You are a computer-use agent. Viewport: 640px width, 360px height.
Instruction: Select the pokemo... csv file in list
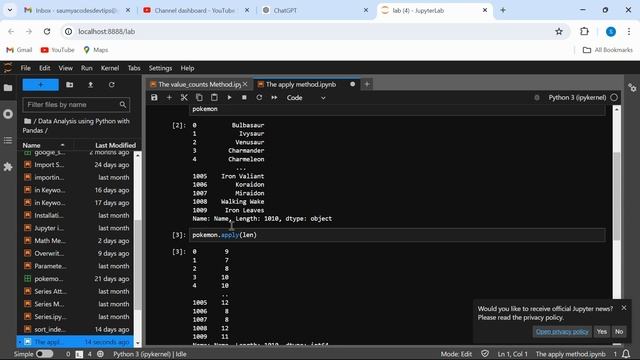(76, 279)
